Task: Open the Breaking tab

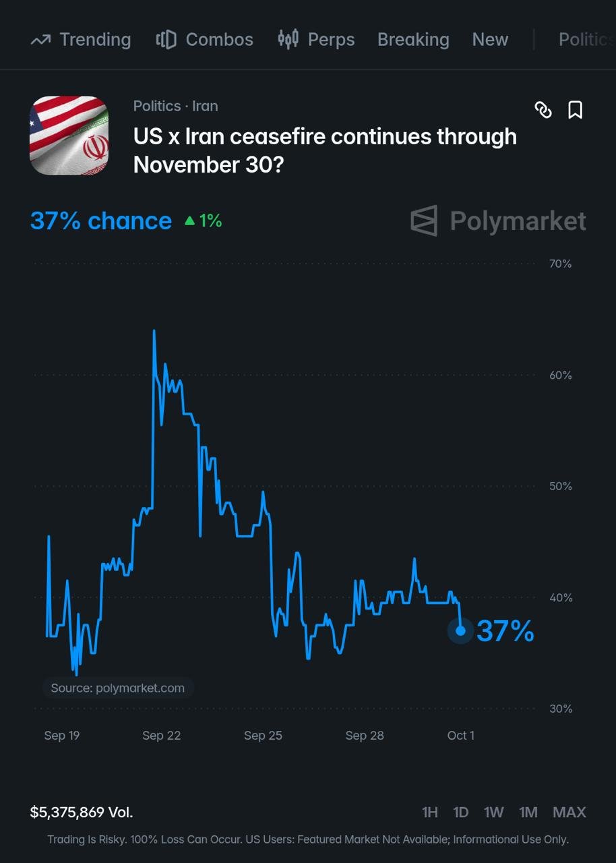Action: click(x=413, y=40)
